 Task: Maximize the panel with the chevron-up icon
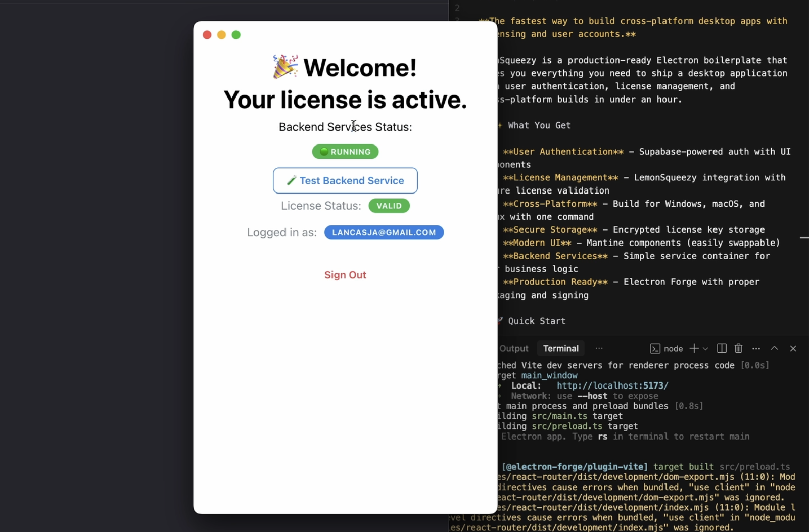[x=774, y=348]
